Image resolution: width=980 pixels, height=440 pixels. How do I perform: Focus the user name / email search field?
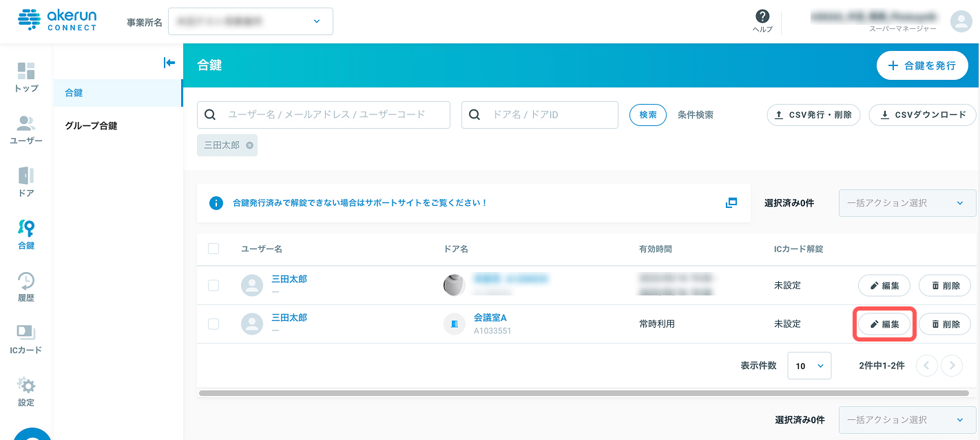point(324,115)
